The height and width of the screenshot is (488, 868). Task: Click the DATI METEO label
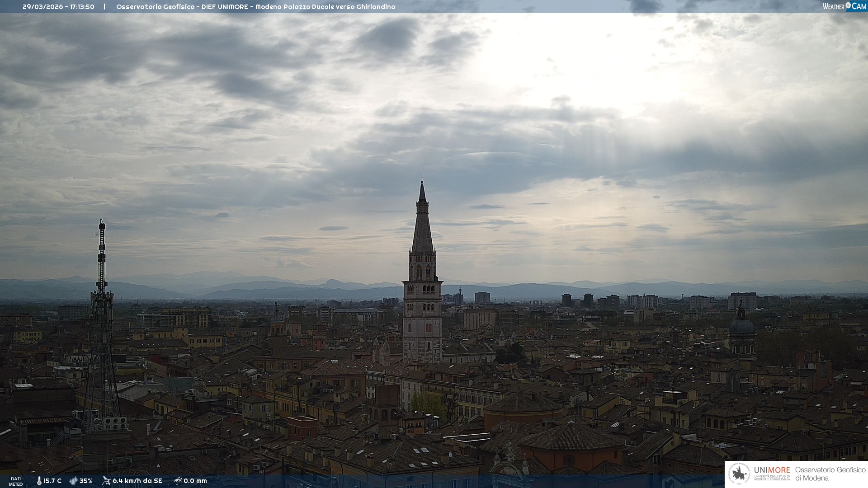click(16, 481)
